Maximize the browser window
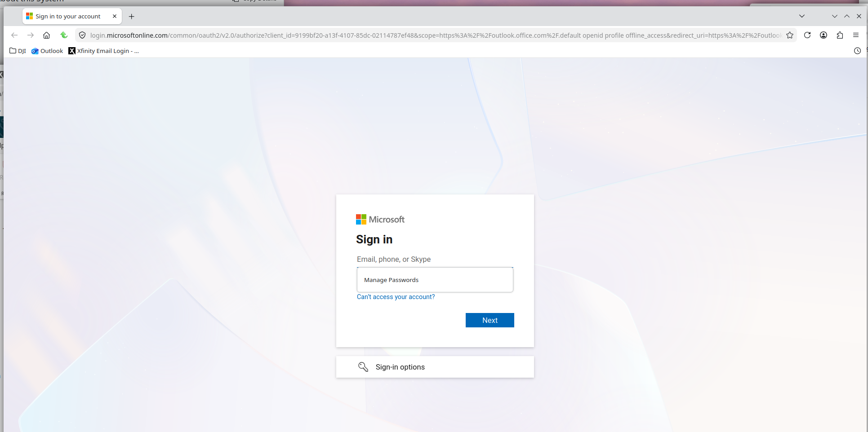The width and height of the screenshot is (868, 432). coord(847,16)
